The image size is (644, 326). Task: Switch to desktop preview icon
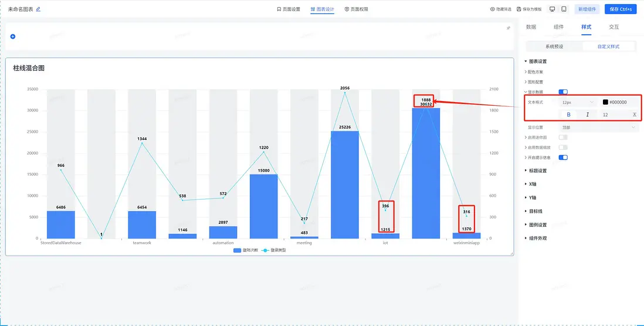point(553,9)
